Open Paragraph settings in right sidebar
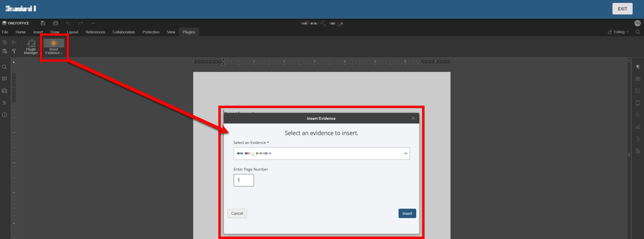The width and height of the screenshot is (644, 239). tap(638, 67)
